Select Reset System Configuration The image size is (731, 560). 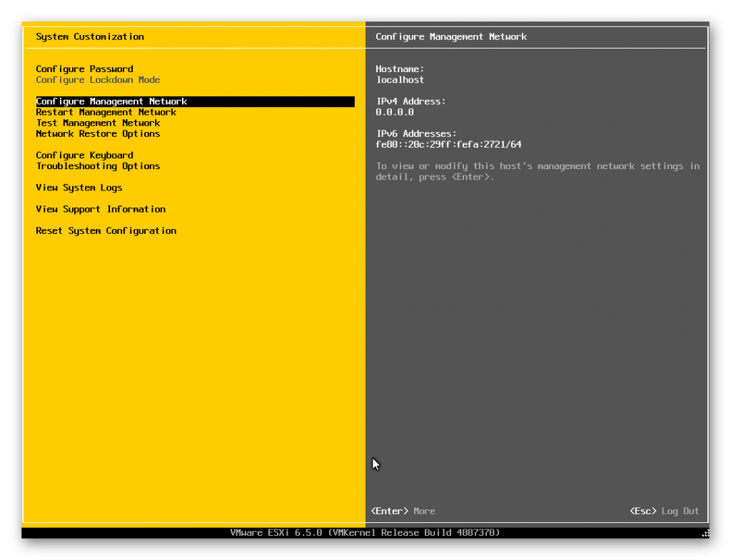106,230
